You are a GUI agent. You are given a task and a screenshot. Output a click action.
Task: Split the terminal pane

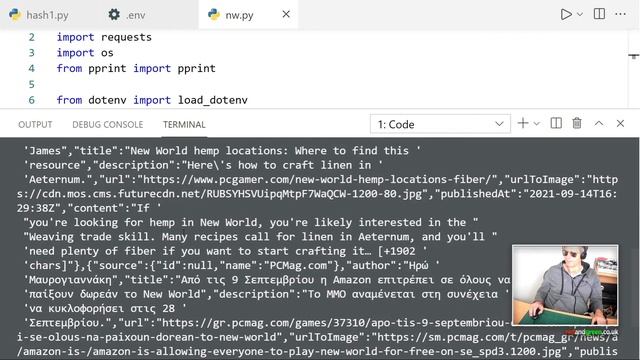click(556, 123)
